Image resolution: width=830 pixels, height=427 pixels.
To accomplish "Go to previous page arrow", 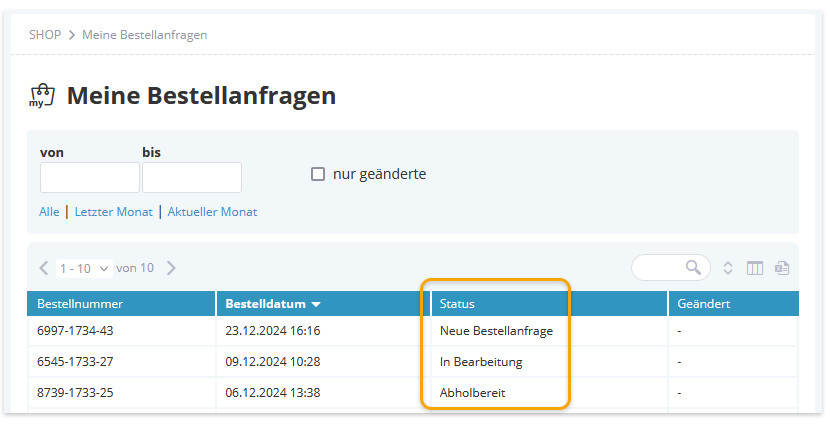I will click(44, 268).
